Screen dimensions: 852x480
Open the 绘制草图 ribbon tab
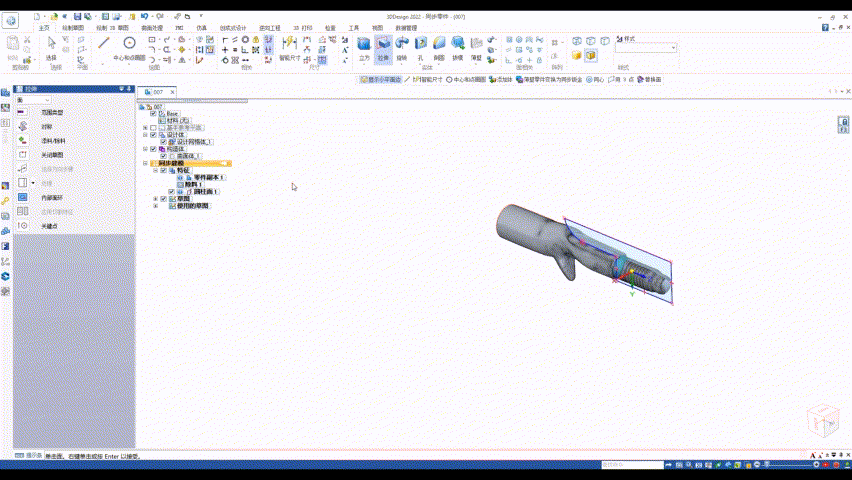click(x=73, y=28)
